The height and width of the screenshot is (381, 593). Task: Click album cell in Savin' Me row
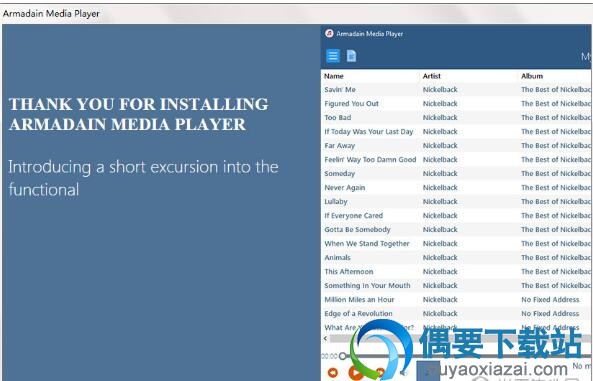point(556,90)
